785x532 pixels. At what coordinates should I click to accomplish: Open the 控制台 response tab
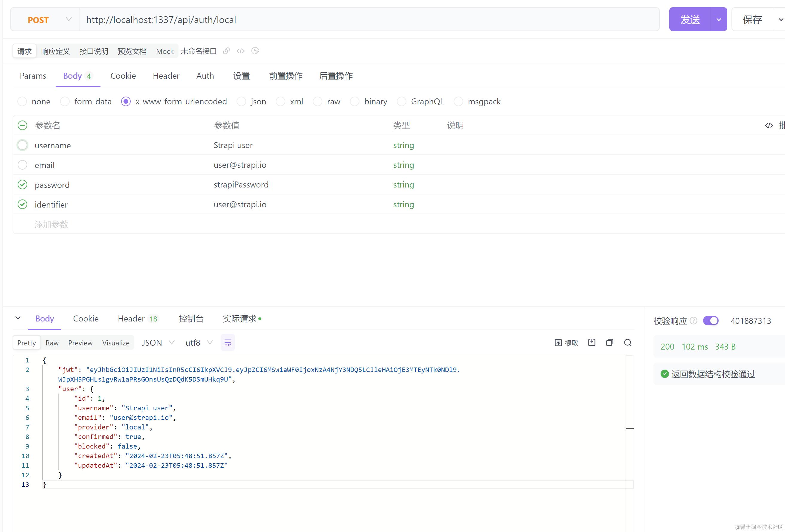pos(191,318)
